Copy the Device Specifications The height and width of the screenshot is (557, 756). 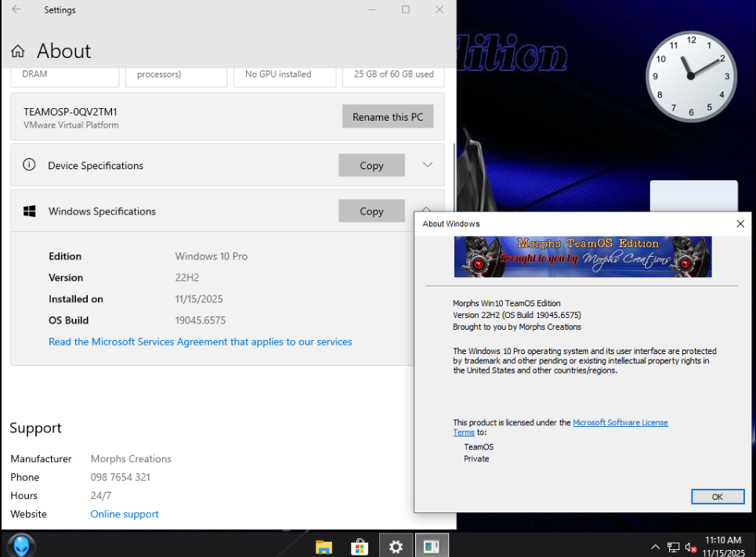click(x=371, y=165)
